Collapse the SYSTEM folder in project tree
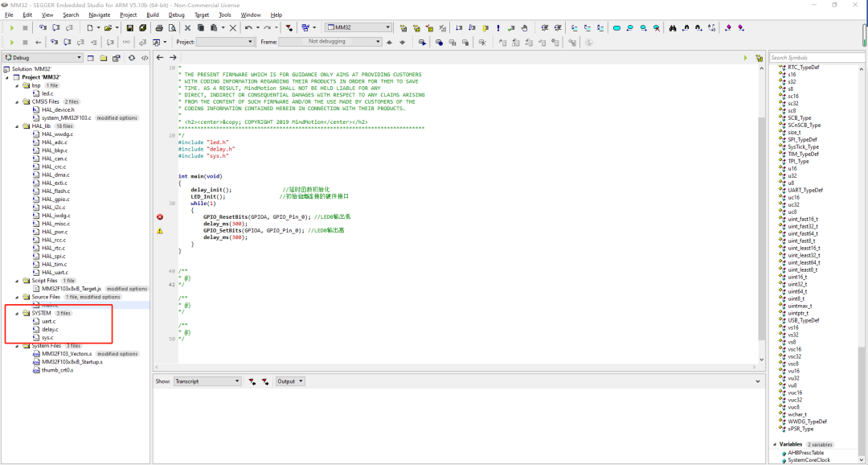868x465 pixels. tap(18, 313)
